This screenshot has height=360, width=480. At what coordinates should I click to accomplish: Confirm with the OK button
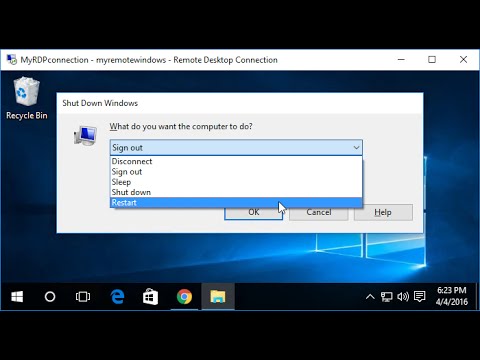coord(253,213)
